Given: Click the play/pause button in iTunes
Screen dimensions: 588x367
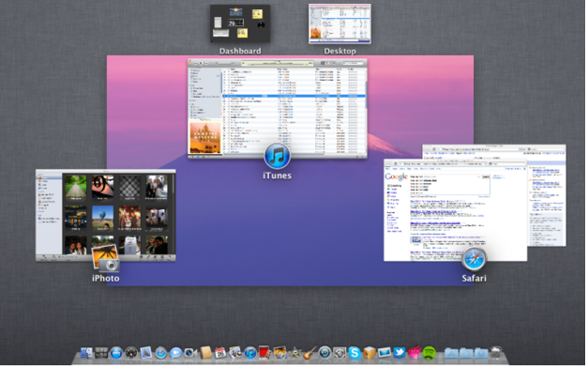Looking at the screenshot, I should coord(201,63).
